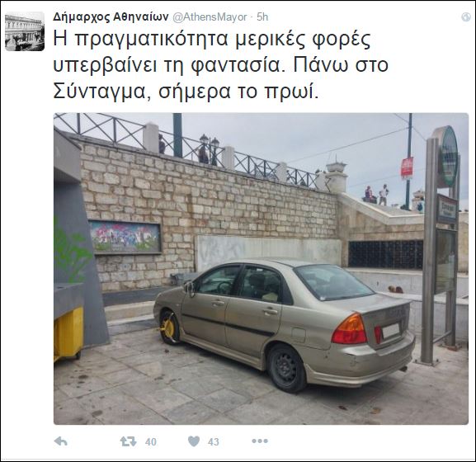Click the globe icon beside the tweet
This screenshot has width=476, height=462.
(465, 17)
